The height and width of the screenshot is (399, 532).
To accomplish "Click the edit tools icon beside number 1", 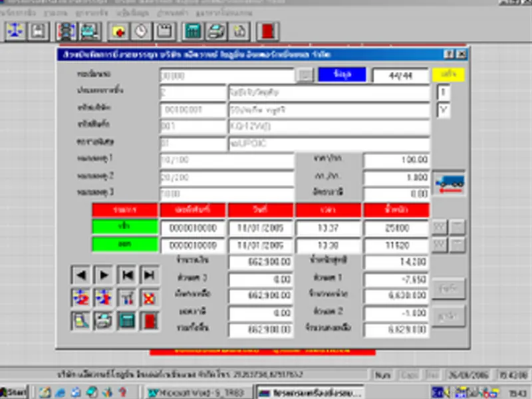I will (x=126, y=298).
